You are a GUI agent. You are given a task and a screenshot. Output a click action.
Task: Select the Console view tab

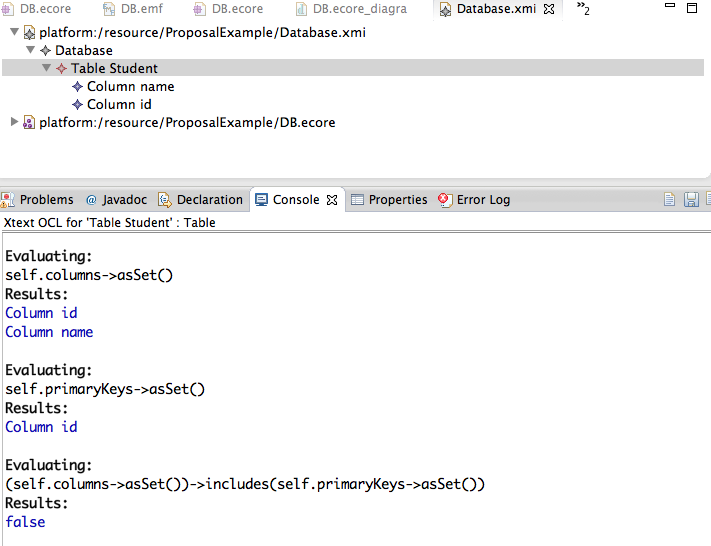point(296,200)
